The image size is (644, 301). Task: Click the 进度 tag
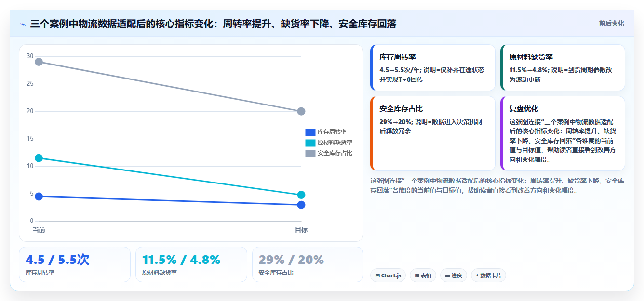[454, 275]
